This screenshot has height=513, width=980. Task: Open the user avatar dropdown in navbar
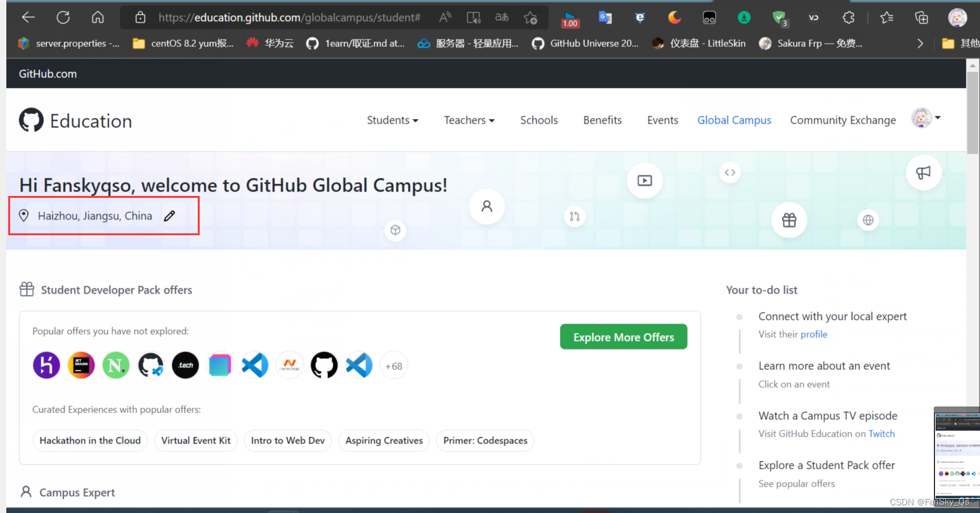[926, 118]
